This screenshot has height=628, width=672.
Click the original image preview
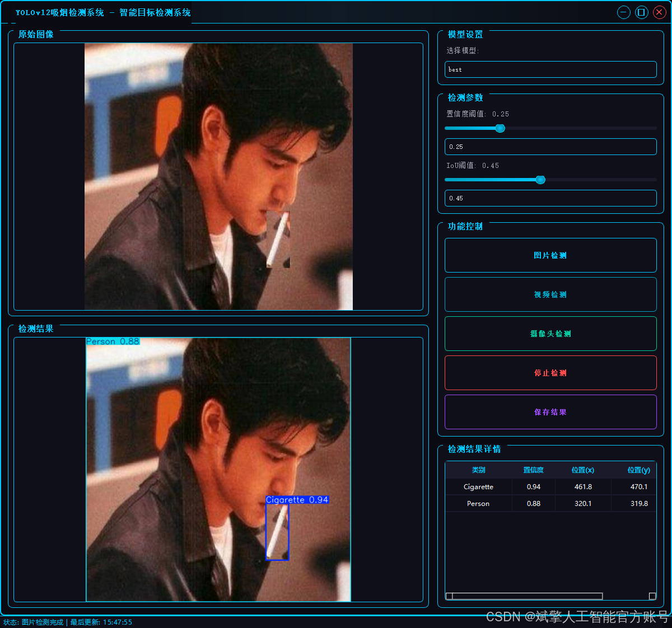pyautogui.click(x=218, y=176)
